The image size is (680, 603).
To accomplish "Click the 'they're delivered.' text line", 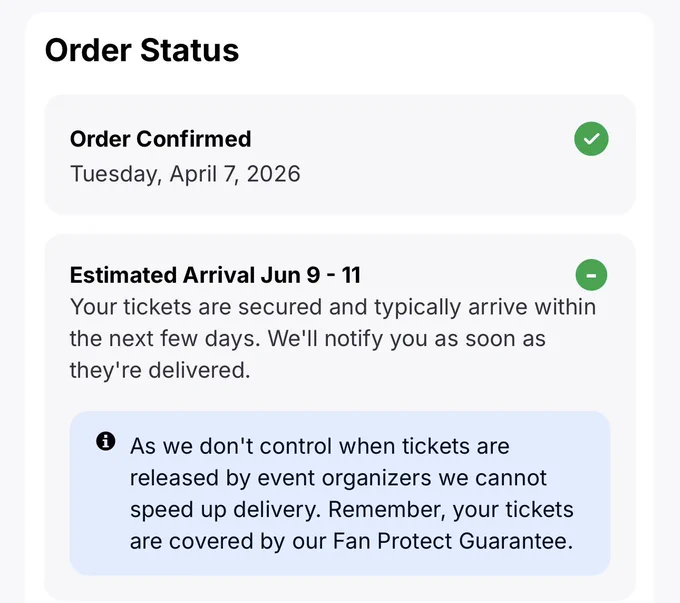I will (160, 370).
